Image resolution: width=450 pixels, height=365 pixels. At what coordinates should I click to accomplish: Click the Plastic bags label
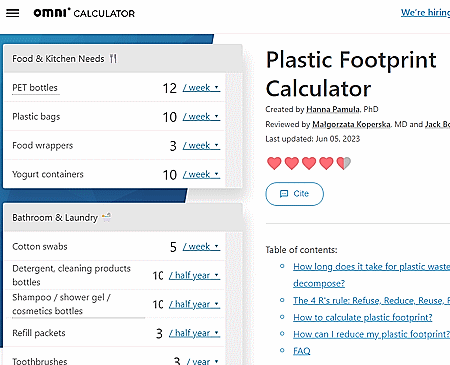(x=36, y=117)
